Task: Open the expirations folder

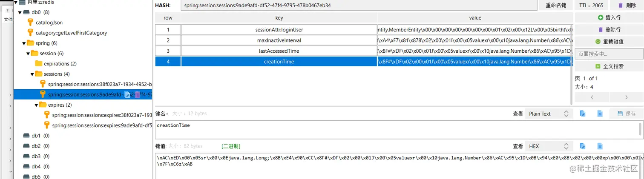Action: 60,64
